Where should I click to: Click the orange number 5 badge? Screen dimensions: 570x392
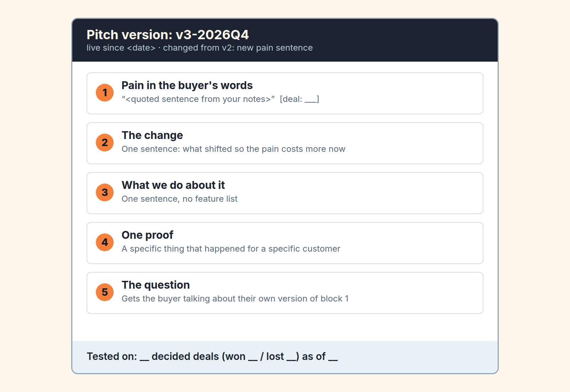pos(105,292)
